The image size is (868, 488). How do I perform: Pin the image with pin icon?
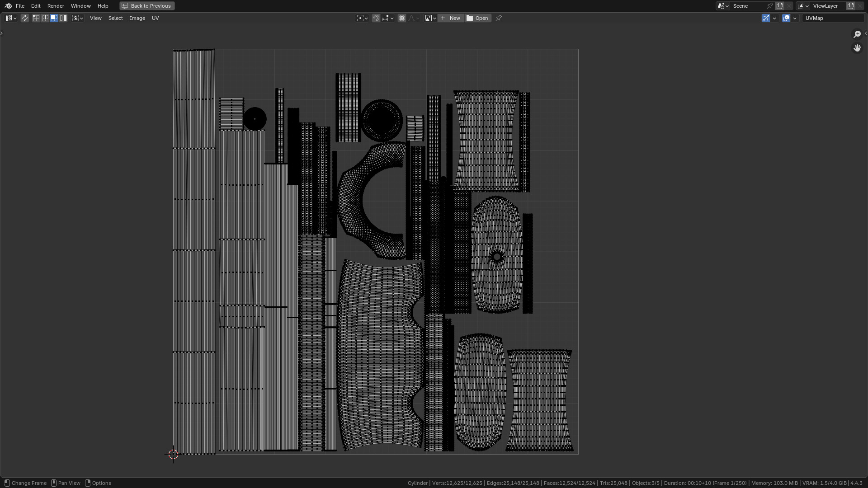[499, 18]
